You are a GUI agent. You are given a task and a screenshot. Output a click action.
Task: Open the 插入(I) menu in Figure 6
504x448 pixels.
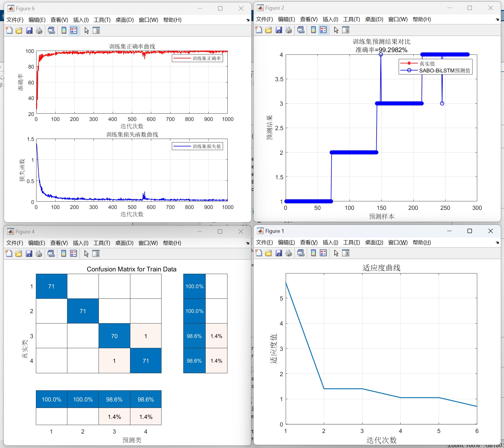80,20
